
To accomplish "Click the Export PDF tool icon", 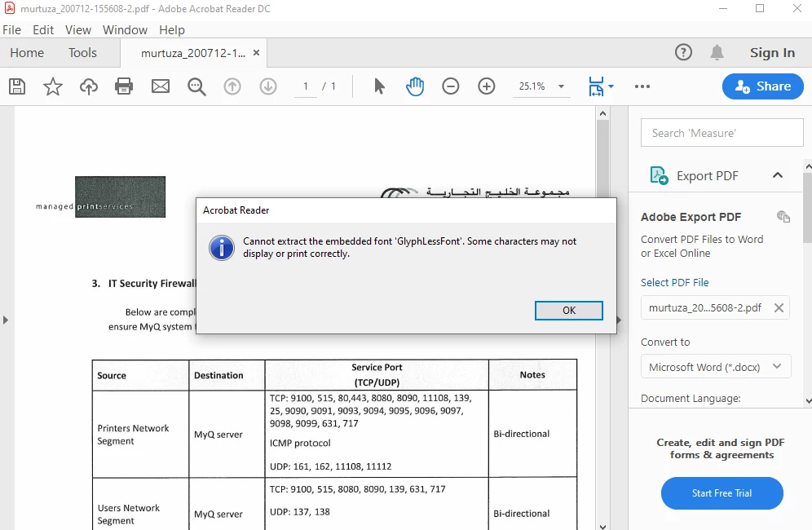I will tap(660, 175).
